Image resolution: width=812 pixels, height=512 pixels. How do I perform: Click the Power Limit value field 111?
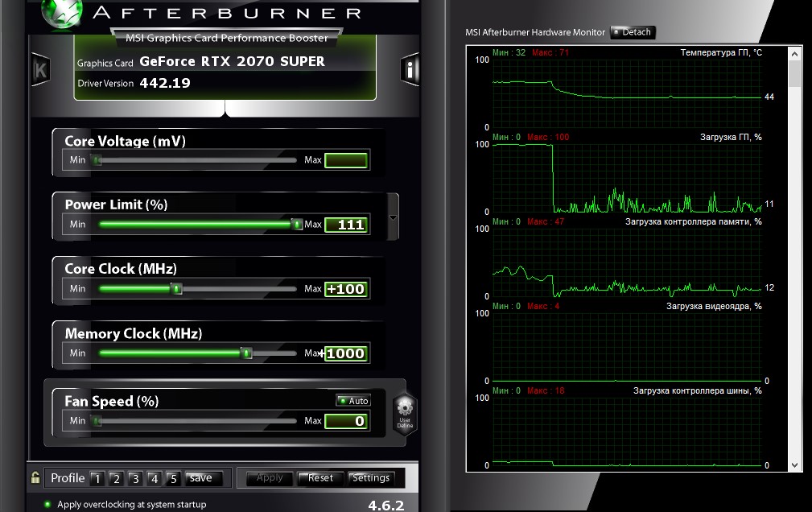click(x=346, y=225)
